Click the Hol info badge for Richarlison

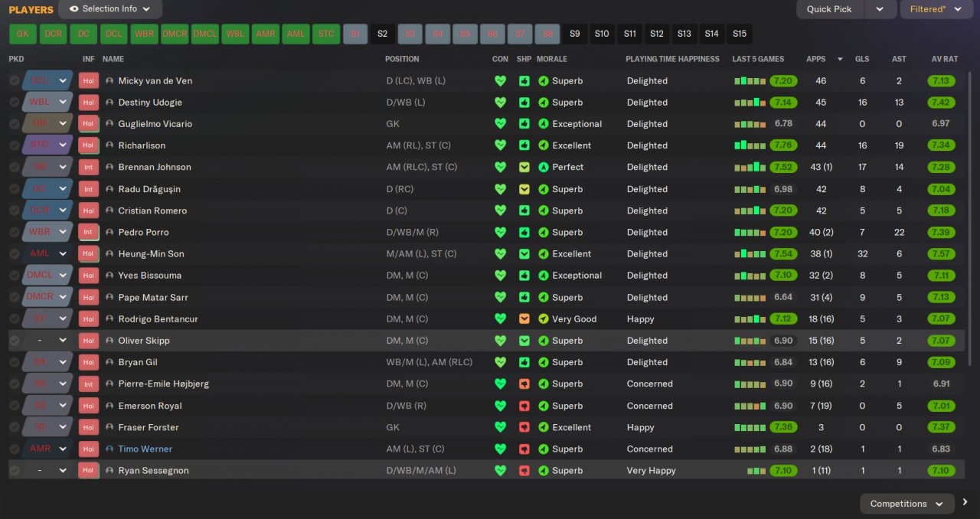pos(89,145)
